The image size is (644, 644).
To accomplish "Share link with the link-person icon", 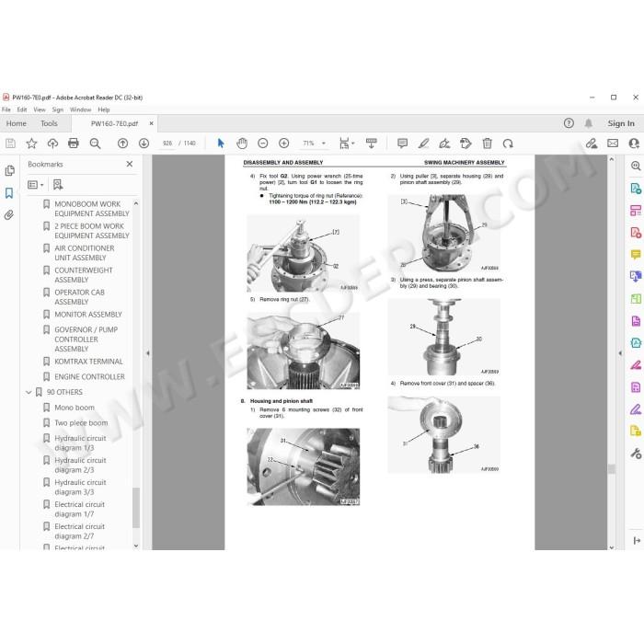I will [x=592, y=144].
